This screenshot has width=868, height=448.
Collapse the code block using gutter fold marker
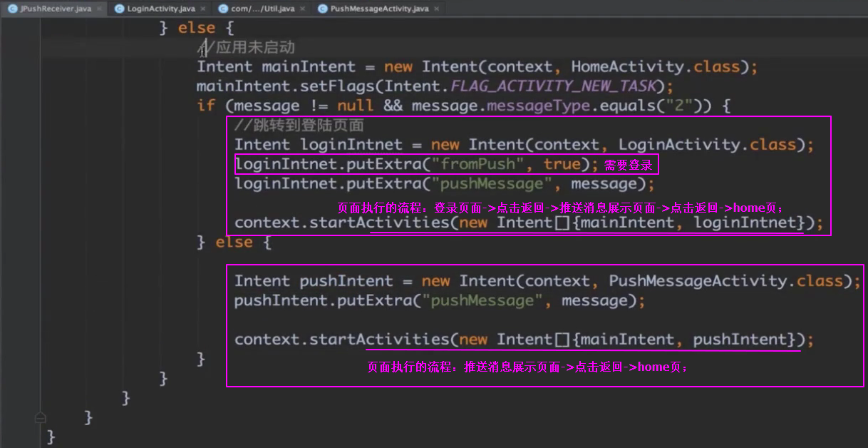(41, 417)
